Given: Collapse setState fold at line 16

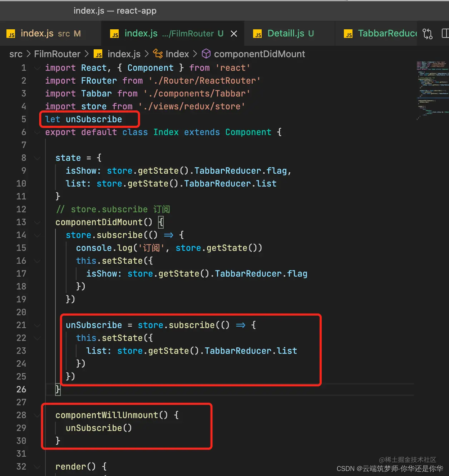Looking at the screenshot, I should pyautogui.click(x=37, y=261).
